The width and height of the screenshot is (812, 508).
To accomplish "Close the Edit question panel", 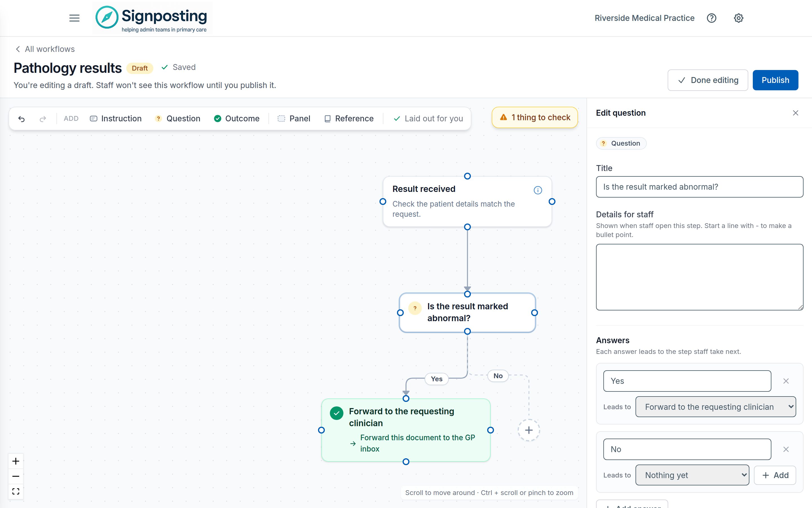I will click(x=795, y=113).
